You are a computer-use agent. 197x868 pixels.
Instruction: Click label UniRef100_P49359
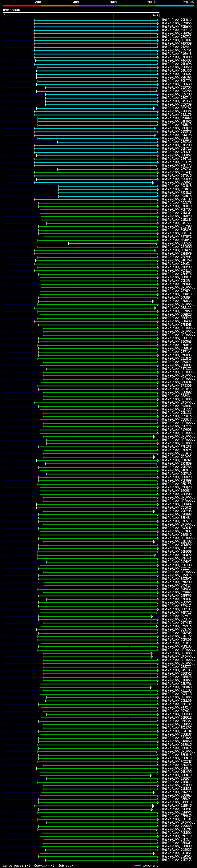click(x=176, y=43)
